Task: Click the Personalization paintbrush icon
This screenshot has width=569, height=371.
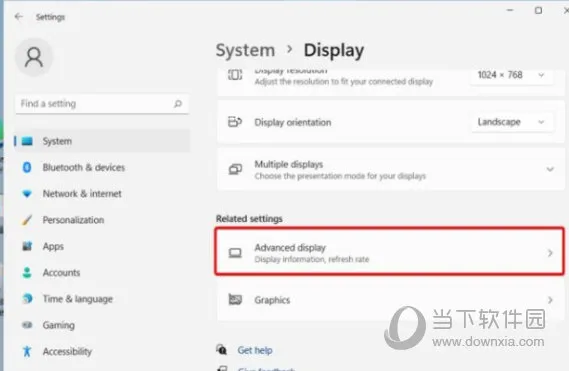Action: click(27, 220)
